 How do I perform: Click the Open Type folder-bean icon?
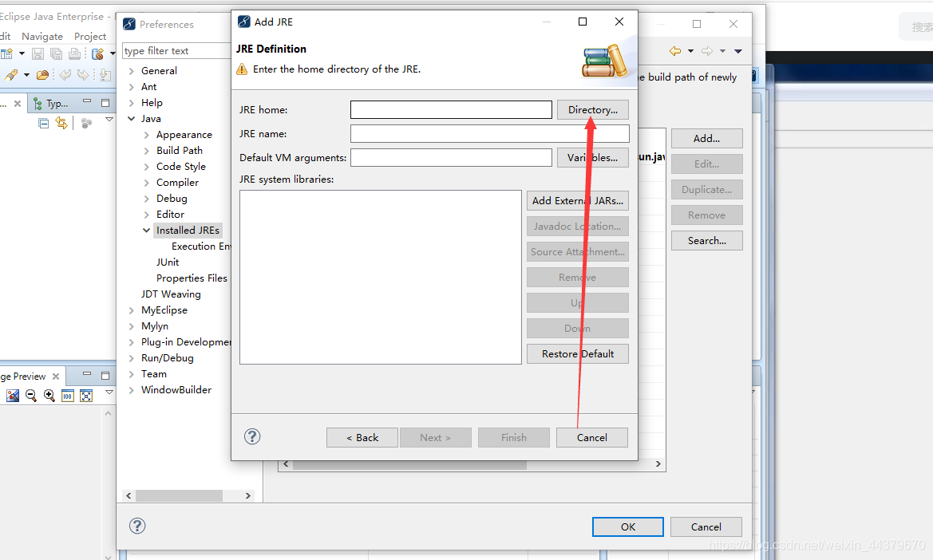click(42, 75)
